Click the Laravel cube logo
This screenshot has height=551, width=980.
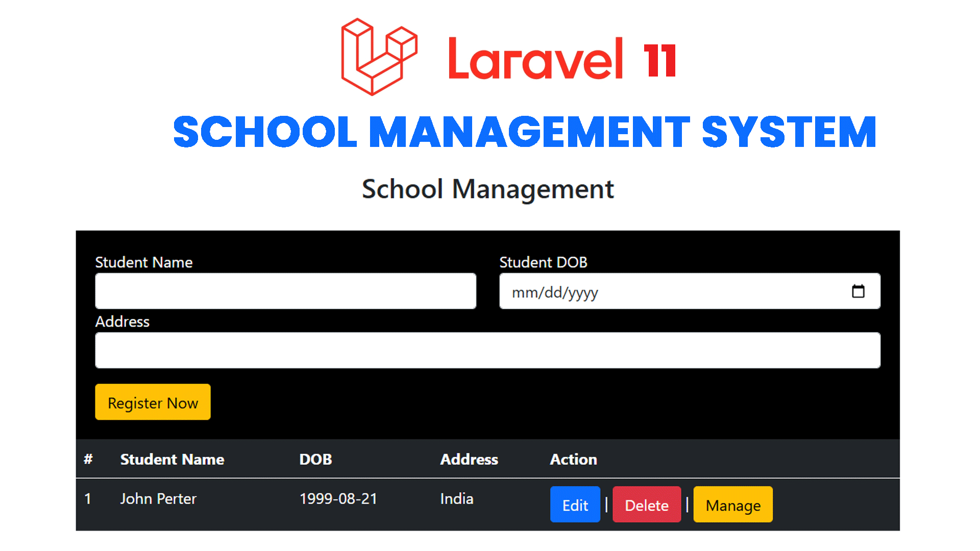[x=379, y=57]
